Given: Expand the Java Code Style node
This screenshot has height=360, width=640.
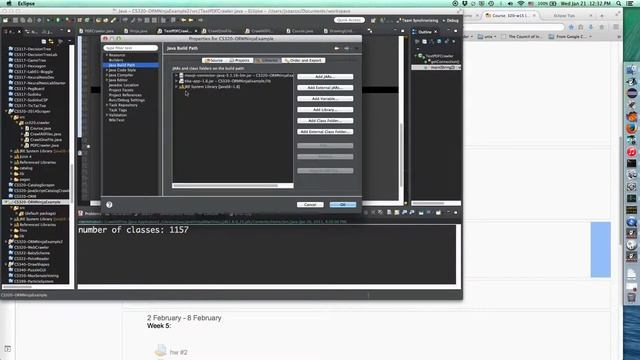Looking at the screenshot, I should pos(107,70).
